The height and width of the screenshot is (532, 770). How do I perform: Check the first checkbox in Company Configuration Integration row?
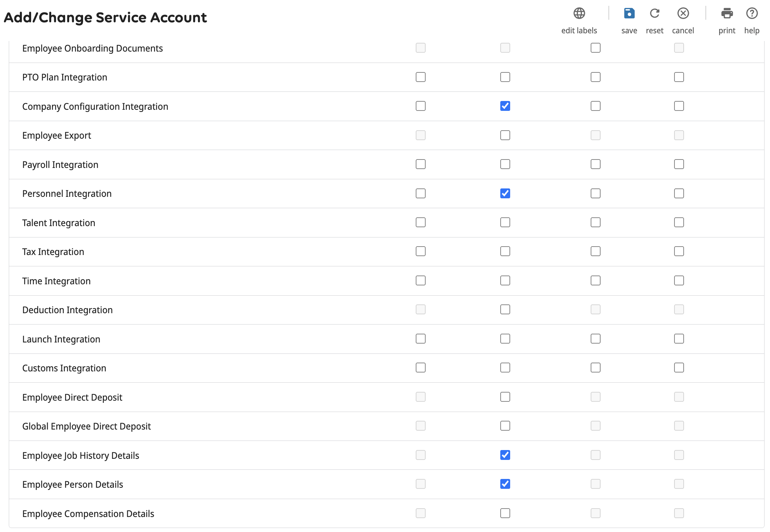[x=420, y=106]
